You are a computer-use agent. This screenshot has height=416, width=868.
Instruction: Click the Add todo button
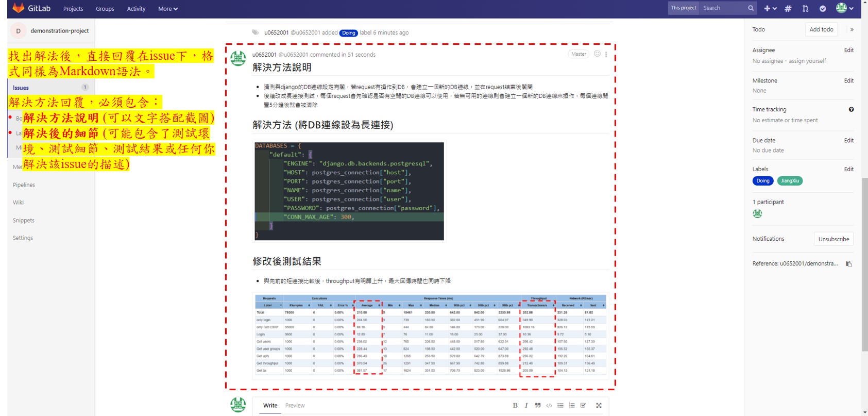[x=821, y=29]
